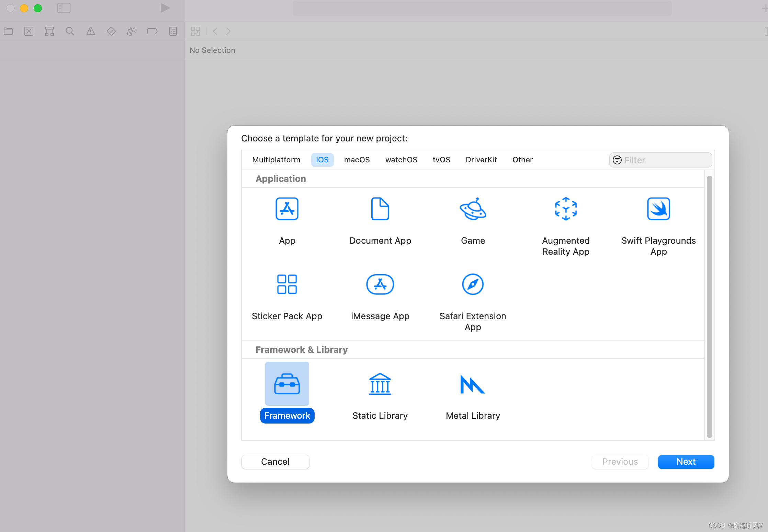The height and width of the screenshot is (532, 768).
Task: Switch to the DriverKit tab
Action: tap(481, 160)
